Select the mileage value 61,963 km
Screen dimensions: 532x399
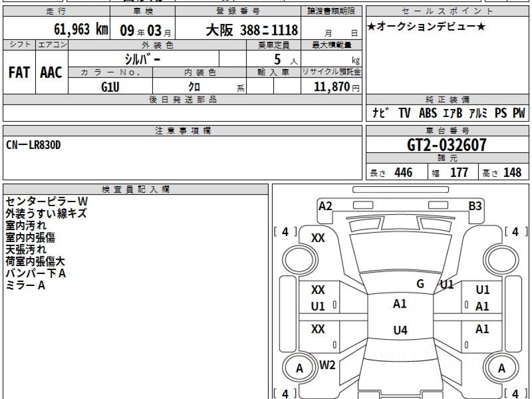point(81,29)
